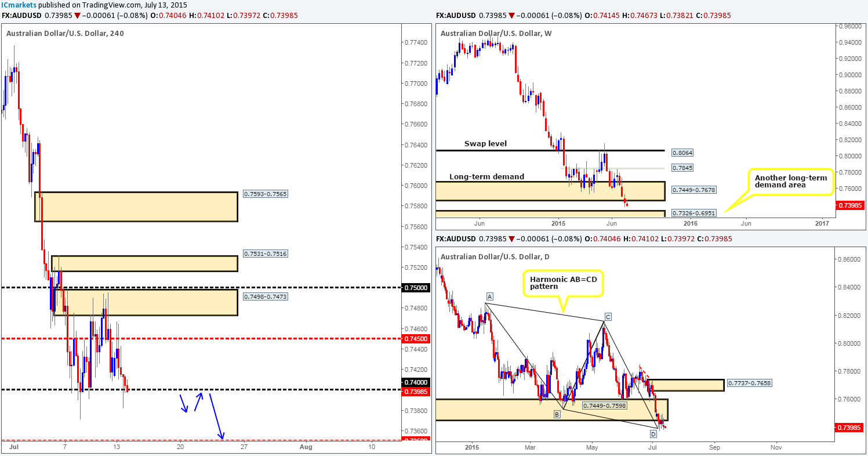Select point C marker on daily chart

click(x=608, y=317)
